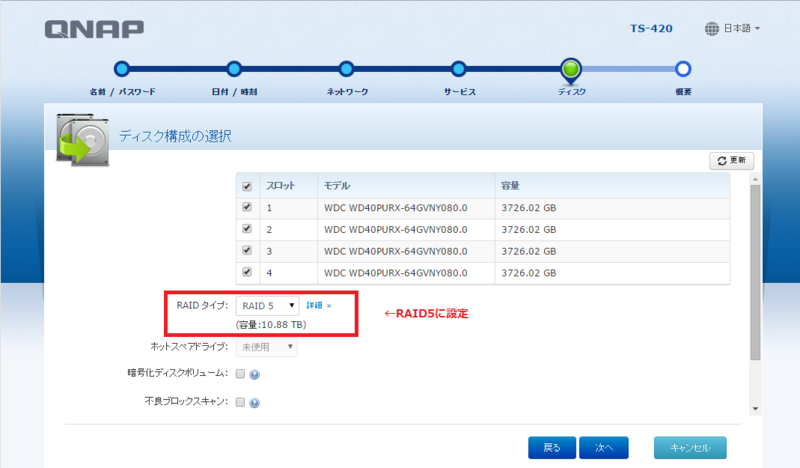
Task: Go to サービス step label
Action: [459, 92]
